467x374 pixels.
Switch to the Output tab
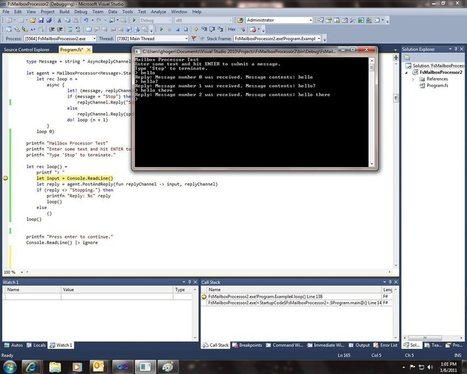click(x=359, y=345)
